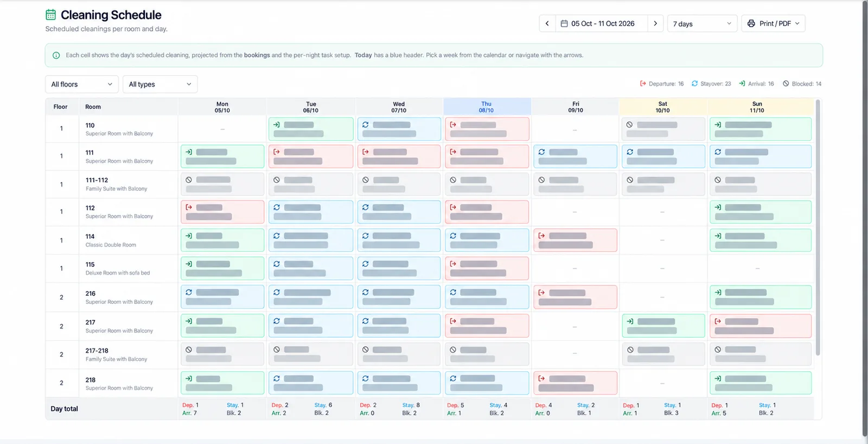Click blocked icon in room 110 Saturday cell

[x=629, y=125]
